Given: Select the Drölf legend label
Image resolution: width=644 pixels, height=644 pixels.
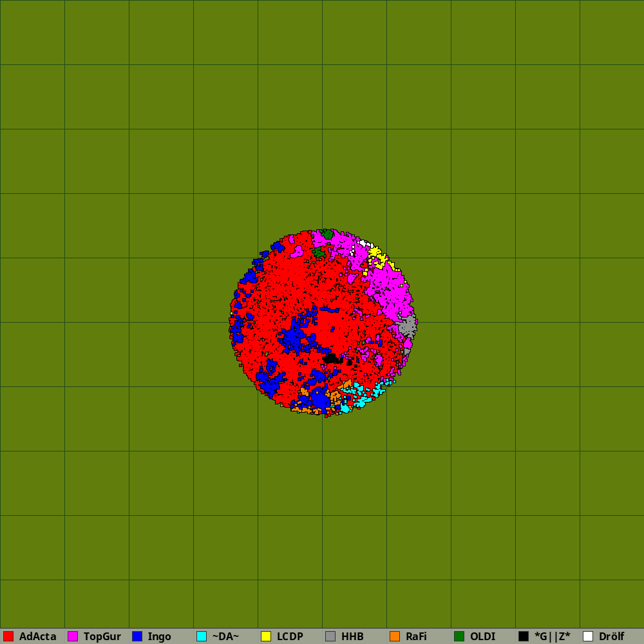Looking at the screenshot, I should tap(612, 636).
